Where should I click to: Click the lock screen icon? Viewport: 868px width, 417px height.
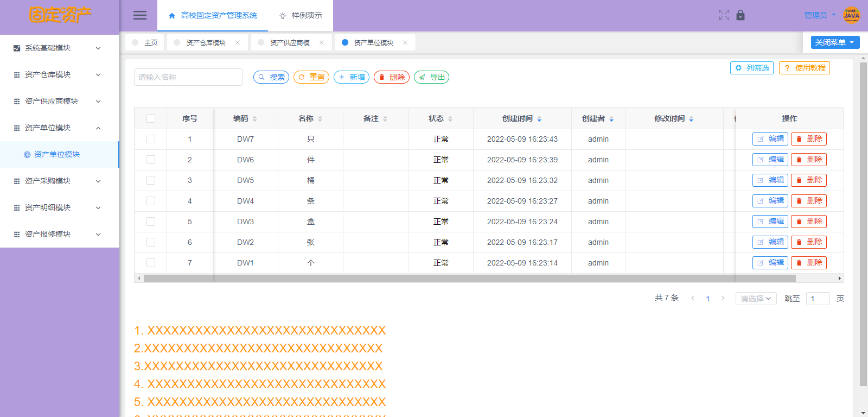(741, 15)
